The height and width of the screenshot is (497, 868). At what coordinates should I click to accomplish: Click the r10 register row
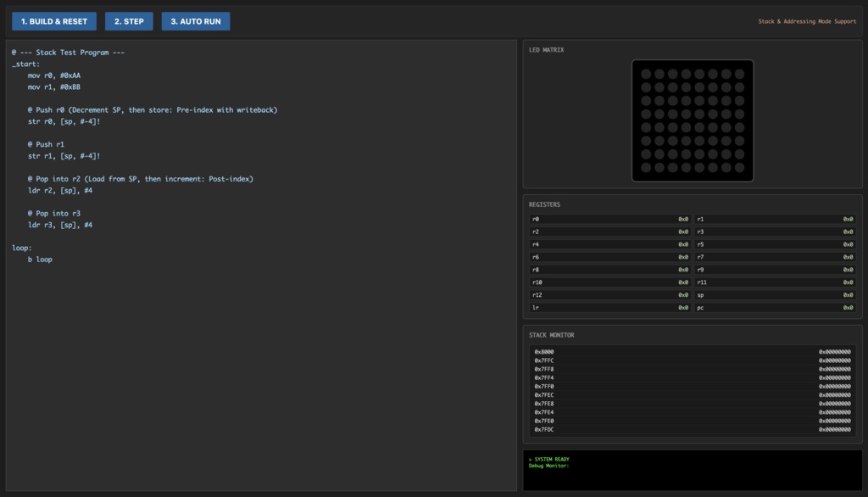[x=610, y=282]
